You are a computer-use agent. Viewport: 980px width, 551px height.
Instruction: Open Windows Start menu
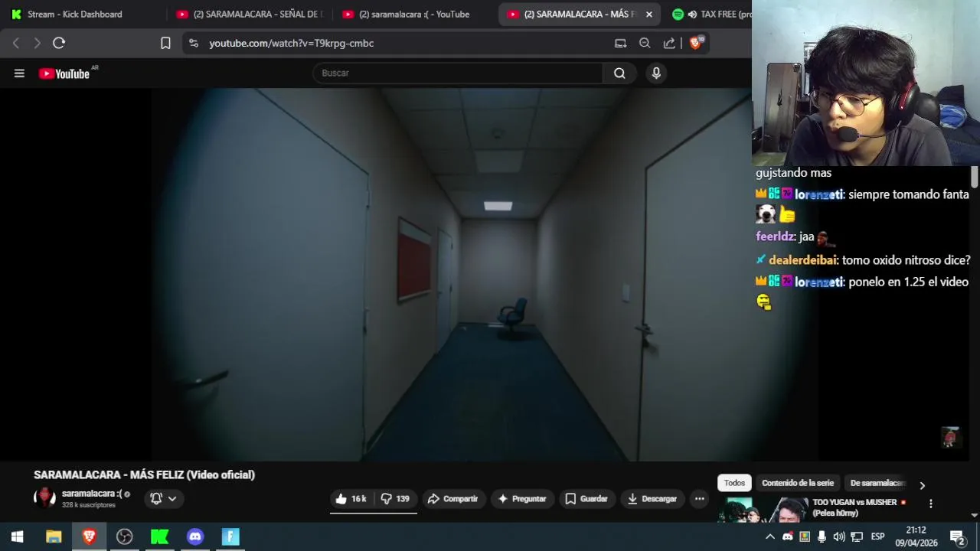pyautogui.click(x=18, y=536)
